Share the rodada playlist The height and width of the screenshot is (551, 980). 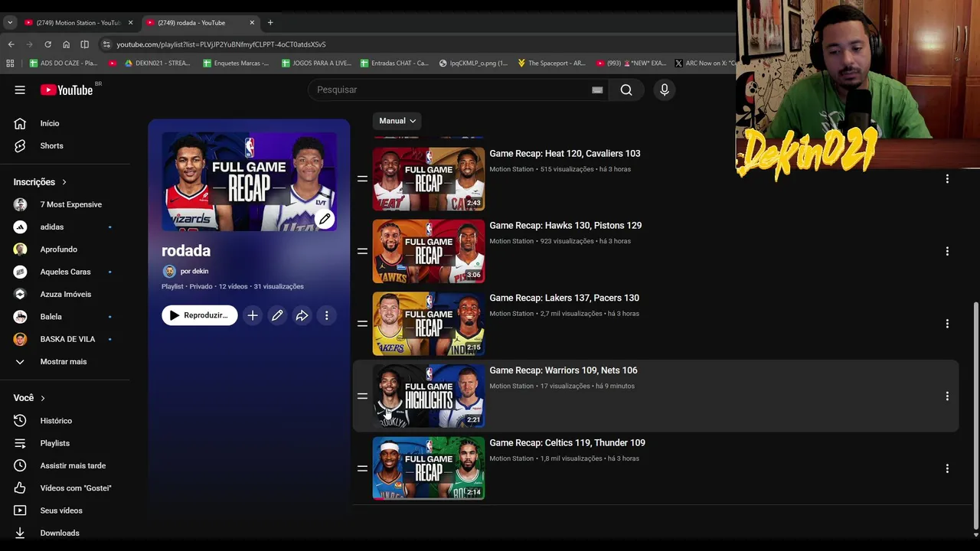tap(302, 315)
